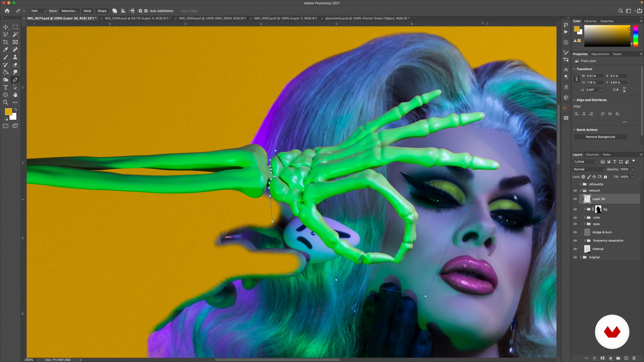Select the Pen tool in toolbar

(15, 80)
